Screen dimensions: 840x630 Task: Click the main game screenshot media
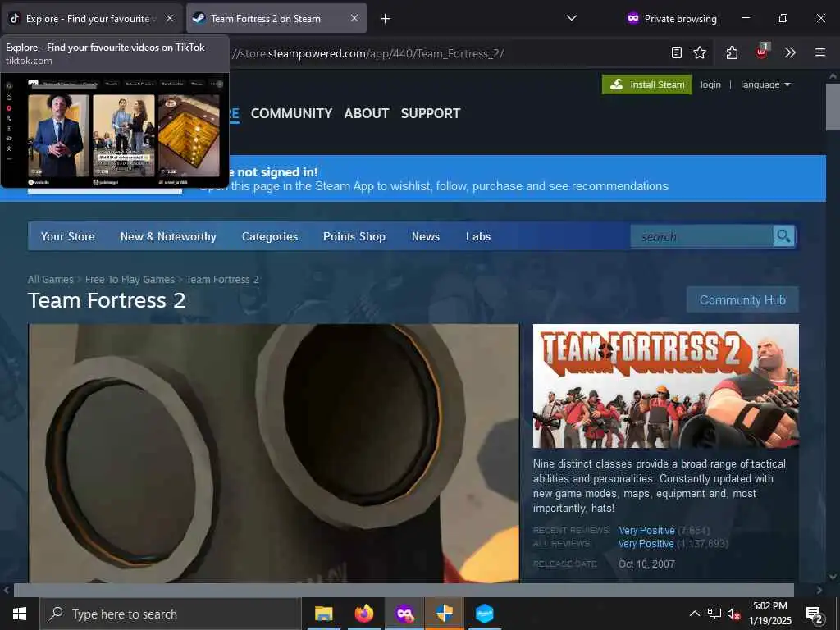274,453
